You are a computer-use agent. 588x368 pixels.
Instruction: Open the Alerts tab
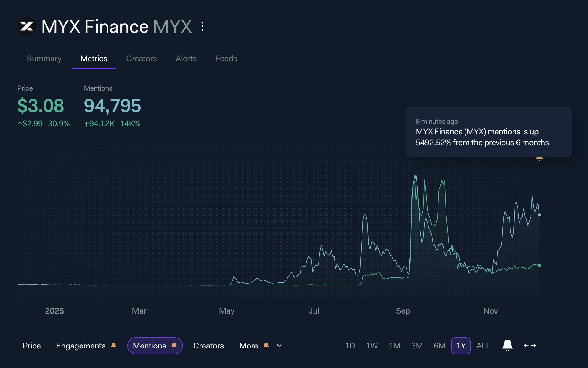point(186,59)
